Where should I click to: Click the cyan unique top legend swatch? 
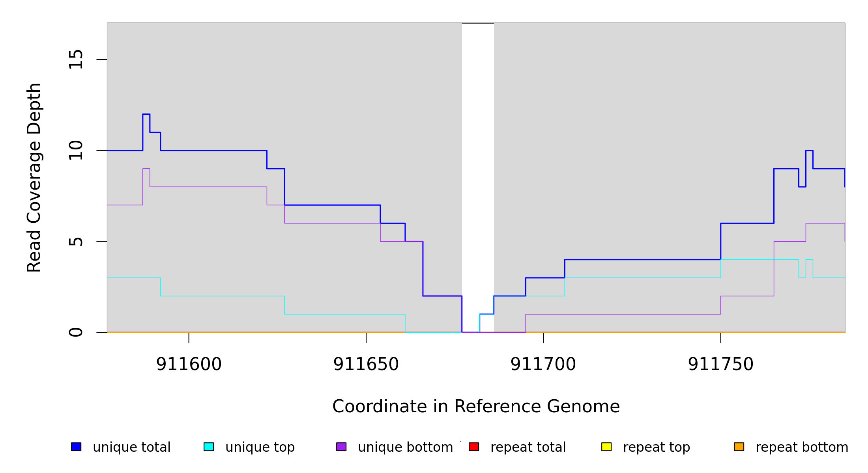209,447
